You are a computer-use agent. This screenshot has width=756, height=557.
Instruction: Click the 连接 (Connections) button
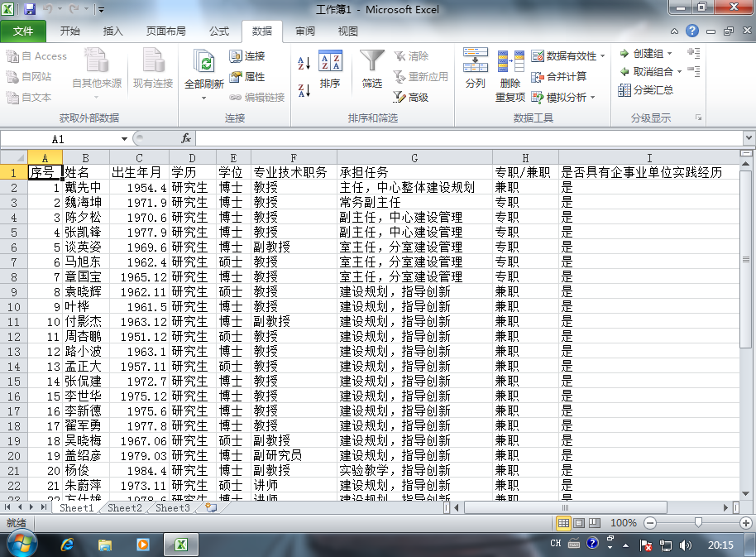click(247, 56)
